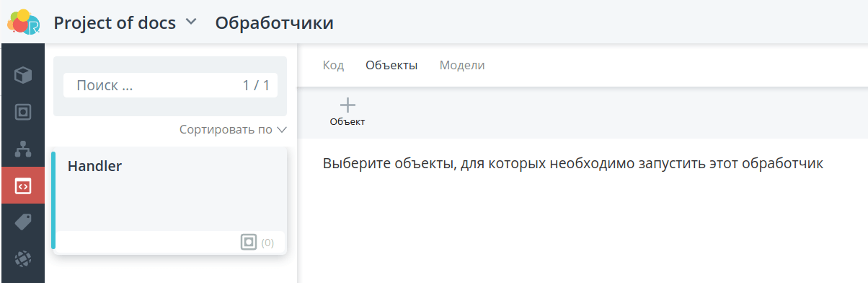Click the plus icon to add object

click(347, 105)
